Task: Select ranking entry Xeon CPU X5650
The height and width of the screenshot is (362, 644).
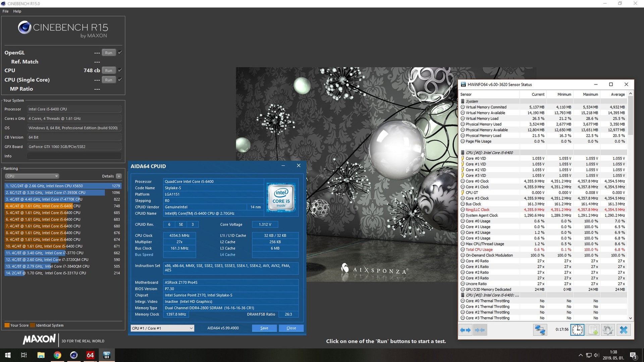Action: (63, 186)
